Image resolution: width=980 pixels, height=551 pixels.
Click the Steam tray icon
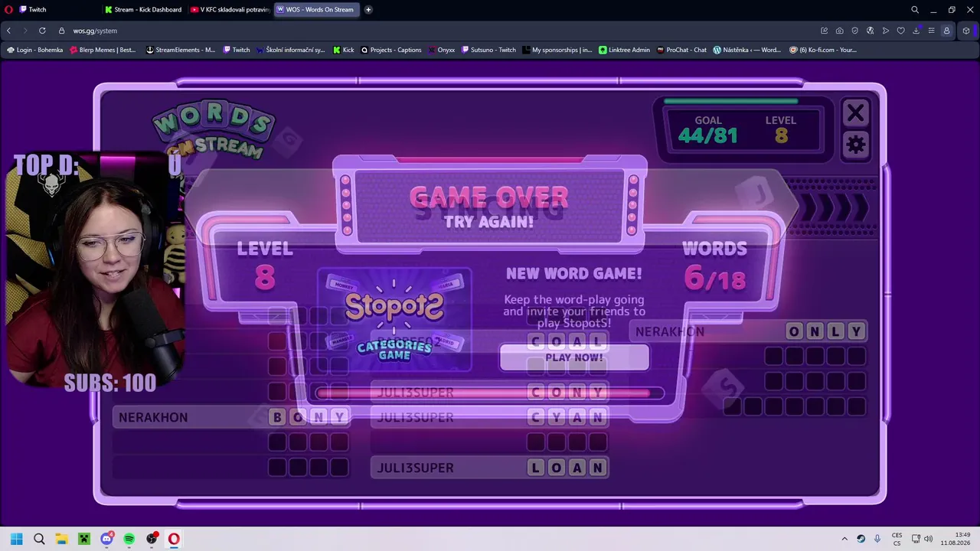[x=861, y=539]
